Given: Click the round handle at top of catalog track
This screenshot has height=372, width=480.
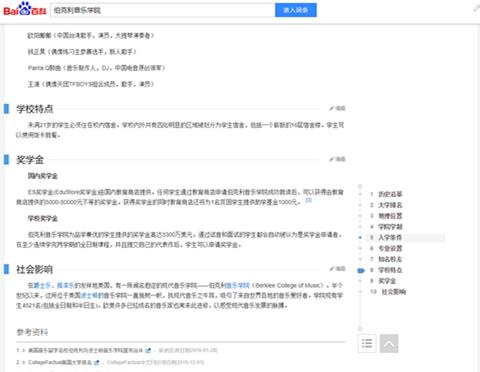Looking at the screenshot, I should click(x=360, y=186).
